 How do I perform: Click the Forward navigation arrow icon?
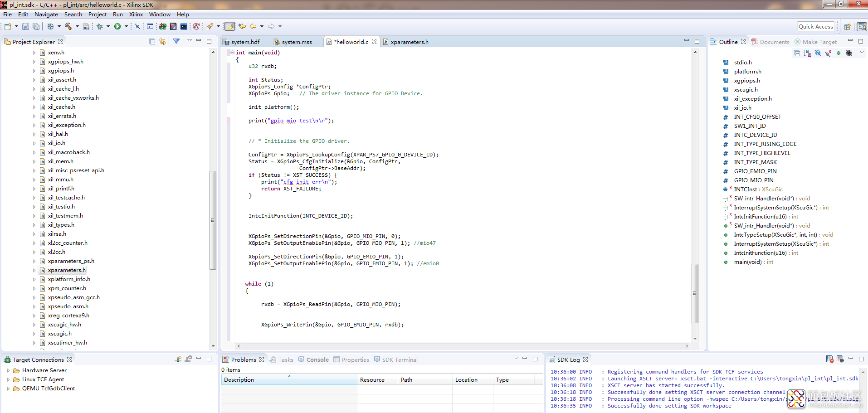[x=271, y=27]
